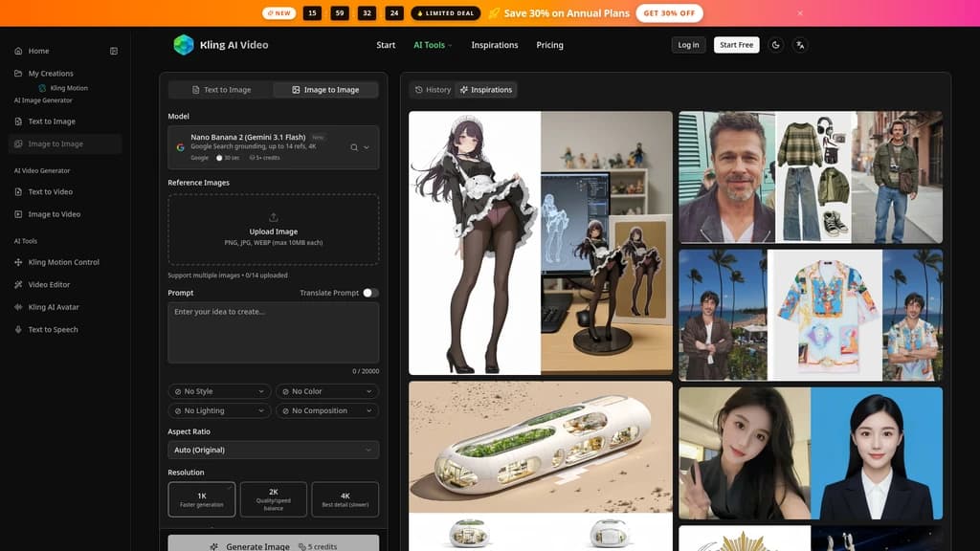Click the GET 30% OFF button

coord(669,13)
